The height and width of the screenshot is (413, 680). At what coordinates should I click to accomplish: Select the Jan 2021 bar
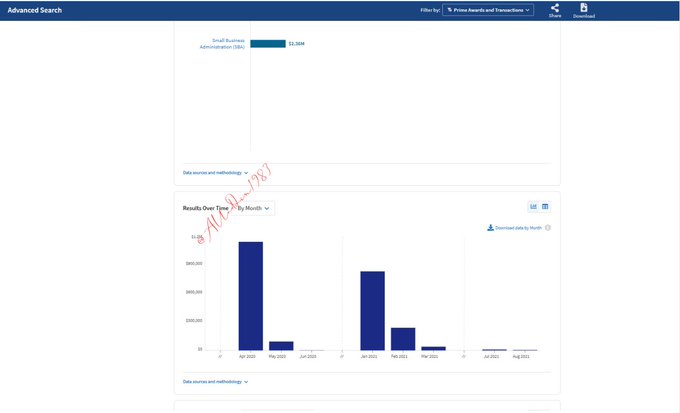(372, 310)
